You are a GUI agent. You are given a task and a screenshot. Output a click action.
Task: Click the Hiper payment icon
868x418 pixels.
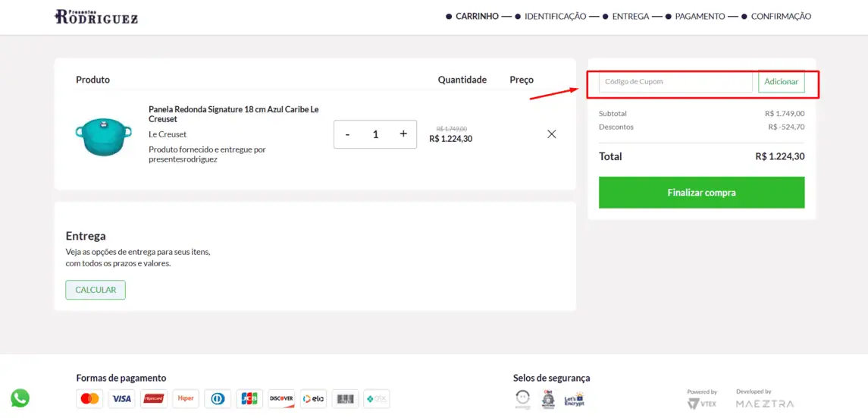[x=186, y=398]
